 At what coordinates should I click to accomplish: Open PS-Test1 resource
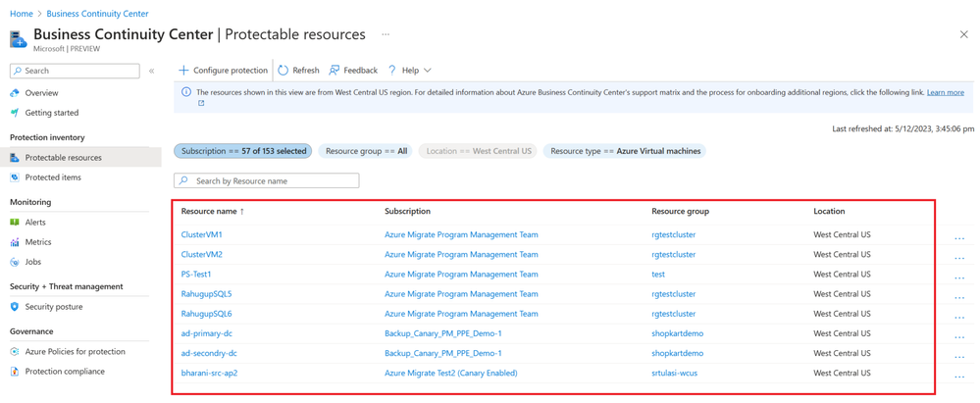[197, 275]
